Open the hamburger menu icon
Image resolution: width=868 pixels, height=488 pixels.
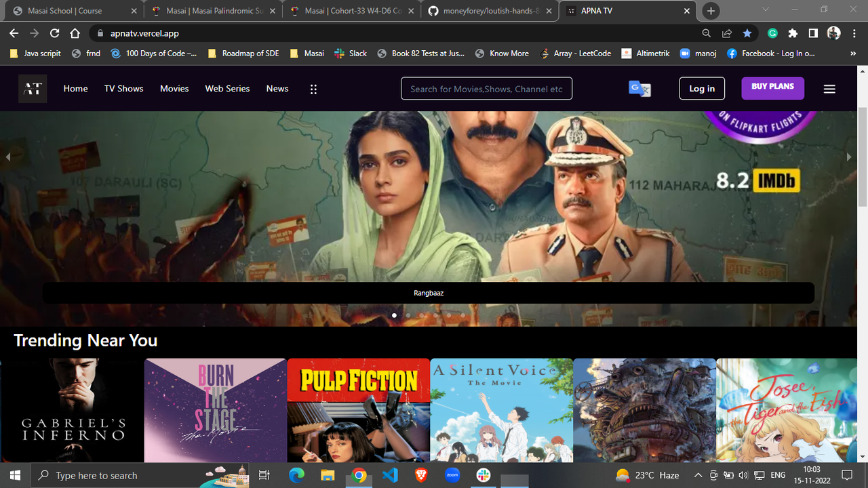pyautogui.click(x=829, y=88)
